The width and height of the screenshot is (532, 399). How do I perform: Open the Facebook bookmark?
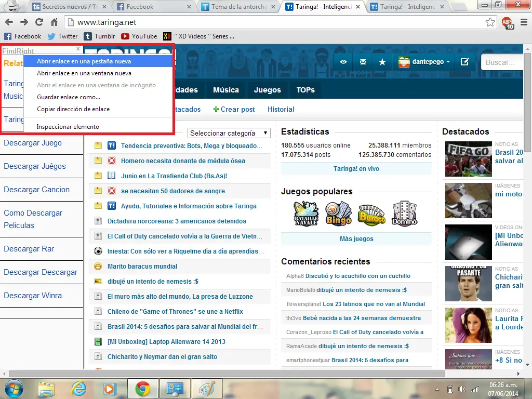coord(22,36)
